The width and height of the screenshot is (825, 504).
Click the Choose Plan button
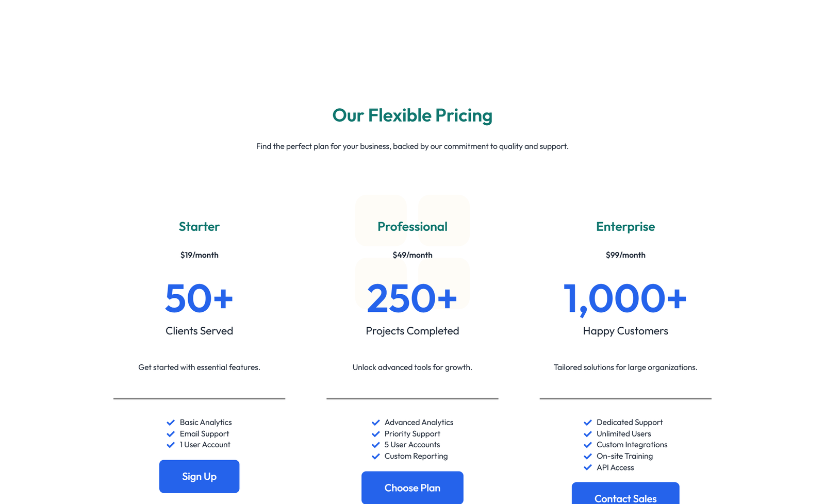point(412,488)
